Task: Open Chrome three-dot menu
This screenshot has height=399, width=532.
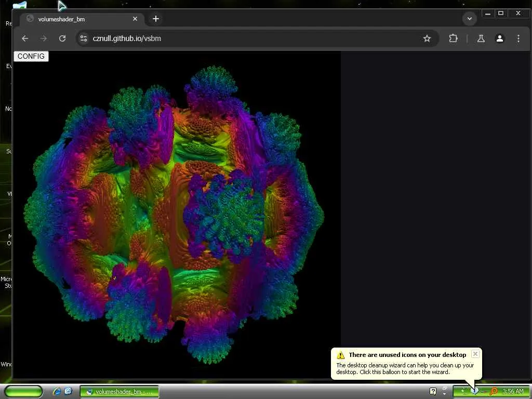Action: click(x=518, y=38)
